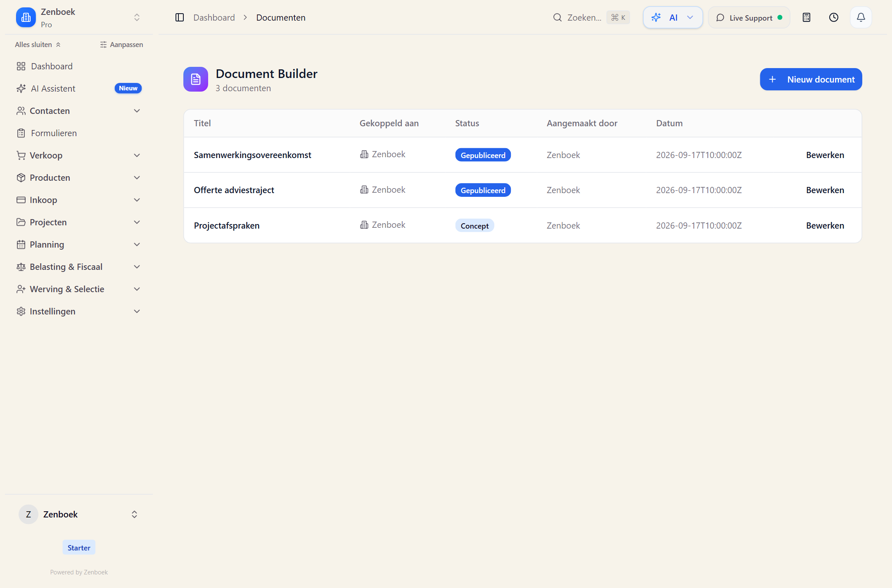Click the Werving & Selectie person icon
The height and width of the screenshot is (588, 892).
(x=21, y=289)
